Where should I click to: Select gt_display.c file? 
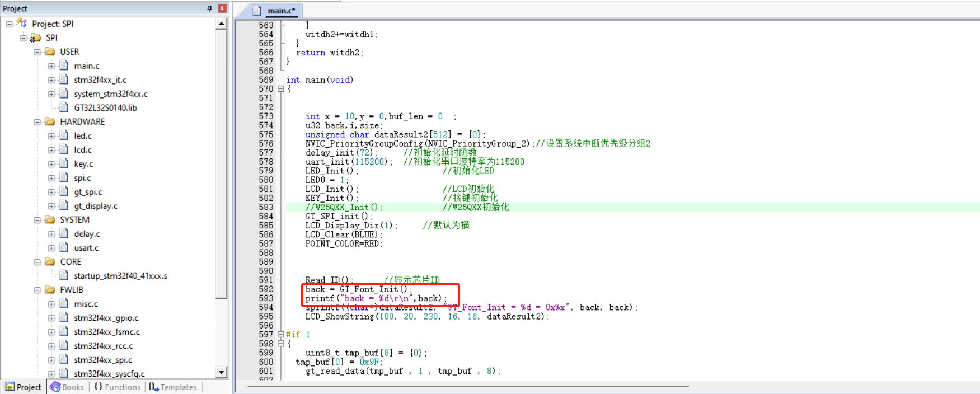point(96,206)
